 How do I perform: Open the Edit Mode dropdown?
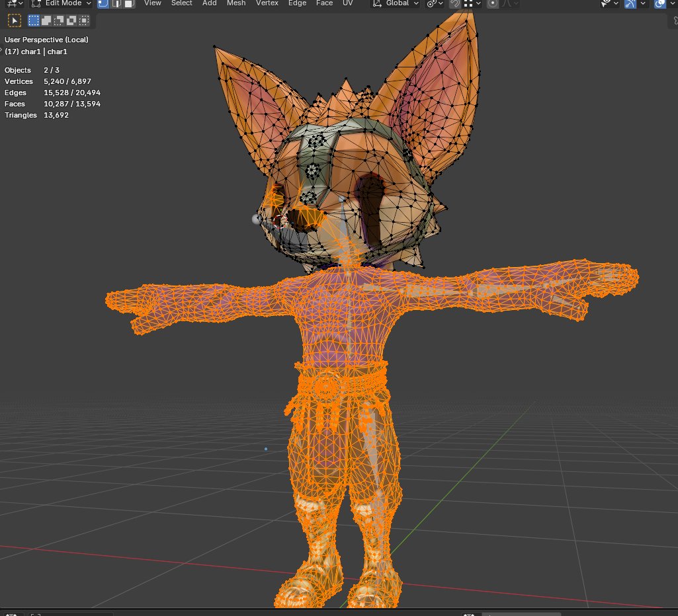click(62, 3)
